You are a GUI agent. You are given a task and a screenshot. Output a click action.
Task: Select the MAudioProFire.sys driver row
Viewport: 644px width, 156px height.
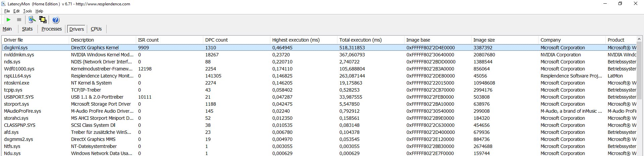(22, 111)
